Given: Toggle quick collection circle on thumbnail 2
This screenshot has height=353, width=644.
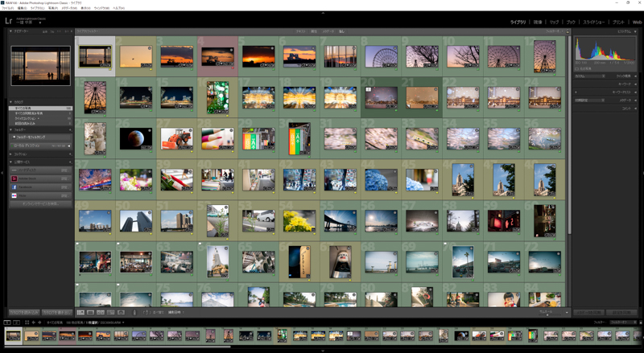Looking at the screenshot, I should point(150,48).
